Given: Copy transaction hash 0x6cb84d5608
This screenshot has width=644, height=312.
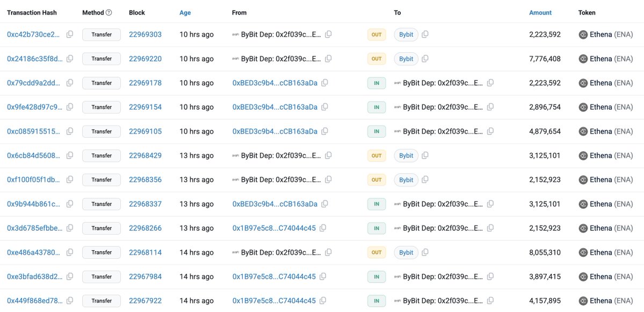Looking at the screenshot, I should click(x=70, y=155).
